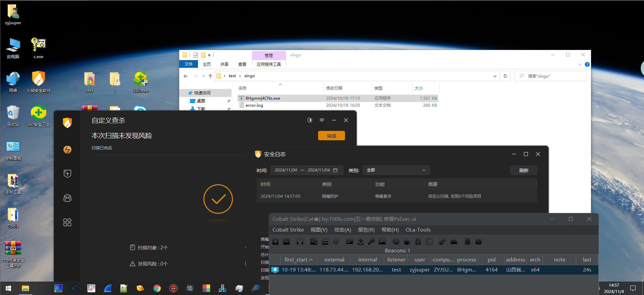
Task: Show target table crosshair icon
Action: coord(336,242)
